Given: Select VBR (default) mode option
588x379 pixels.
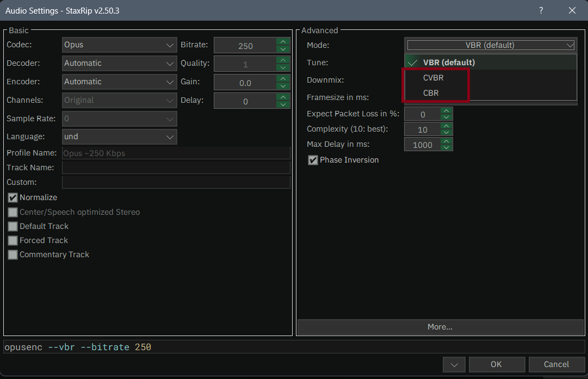Looking at the screenshot, I should pos(491,62).
